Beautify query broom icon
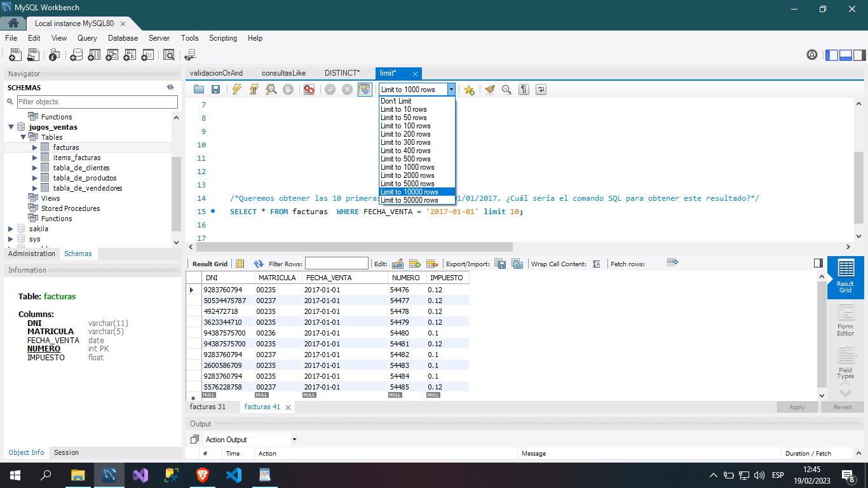 489,90
